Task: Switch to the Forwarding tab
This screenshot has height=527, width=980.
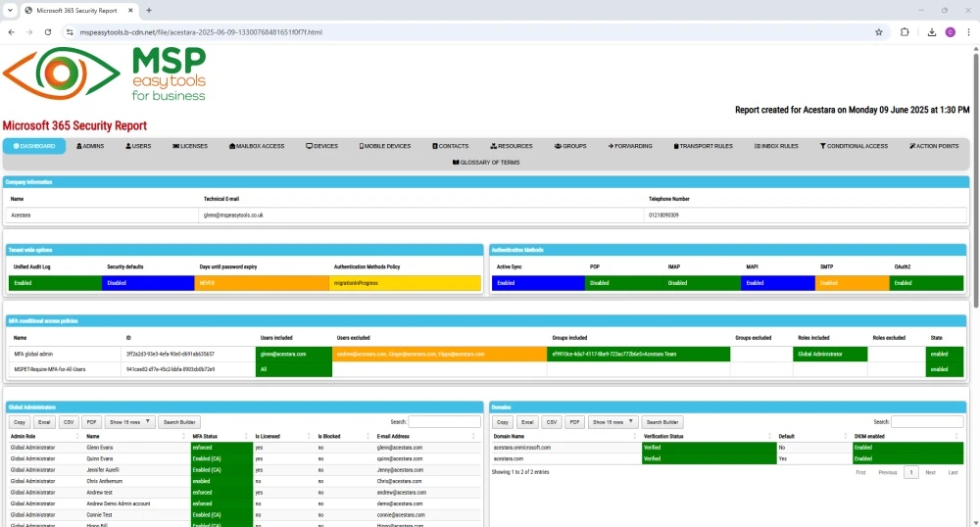Action: (x=630, y=146)
